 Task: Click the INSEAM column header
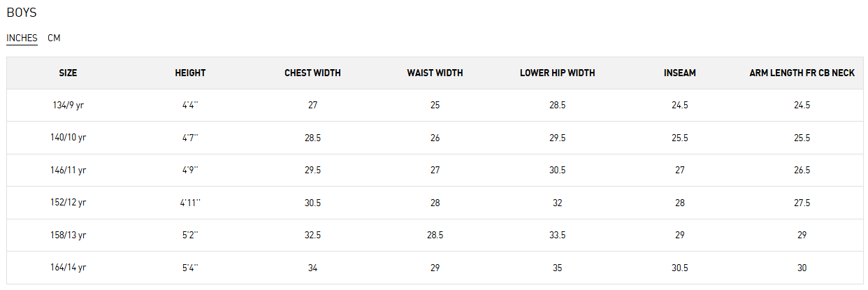pos(679,73)
